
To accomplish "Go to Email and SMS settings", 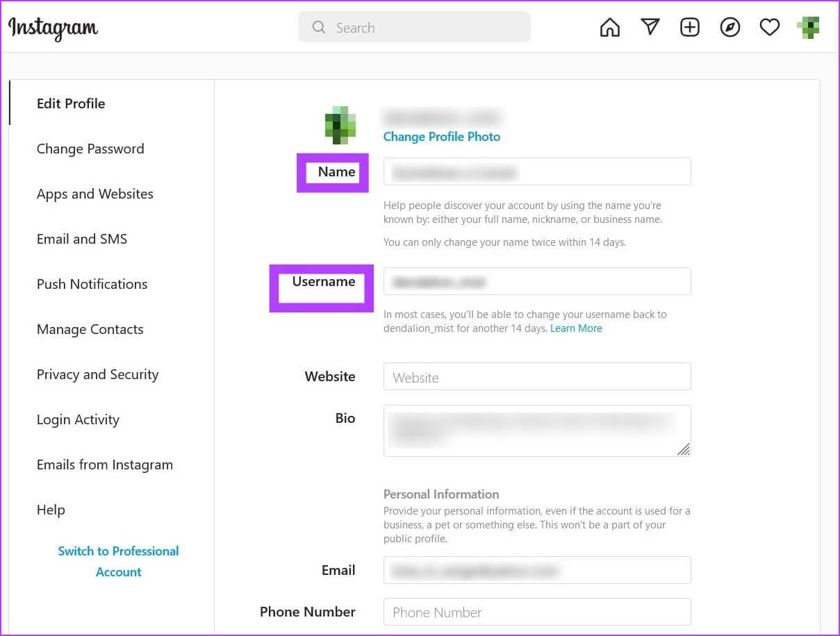I will tap(82, 239).
